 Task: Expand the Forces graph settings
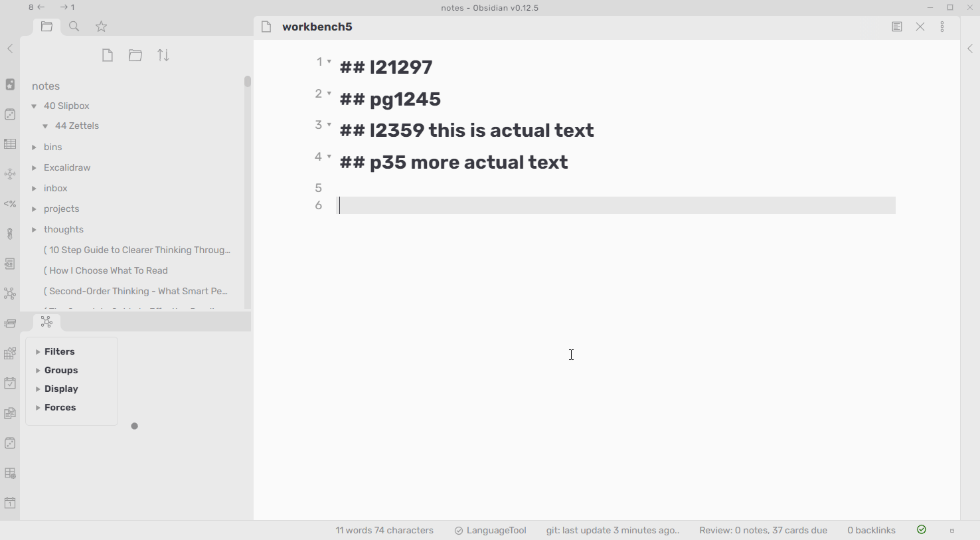click(60, 407)
